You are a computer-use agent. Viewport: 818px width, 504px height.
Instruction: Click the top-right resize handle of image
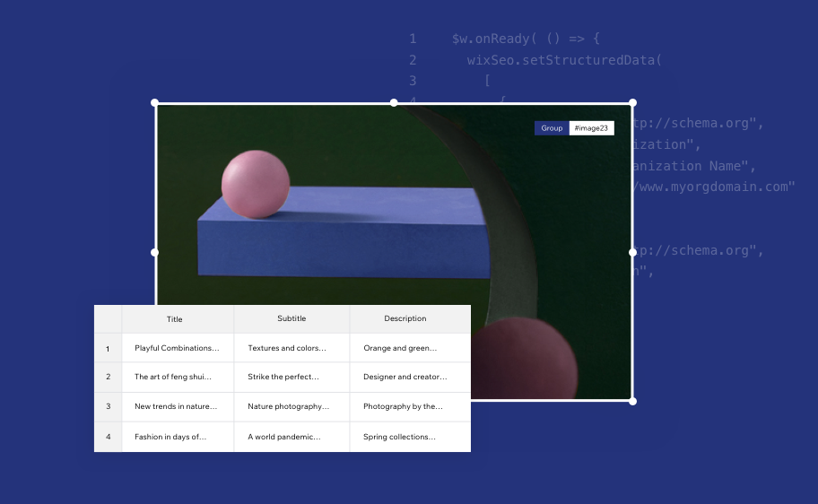(x=633, y=103)
